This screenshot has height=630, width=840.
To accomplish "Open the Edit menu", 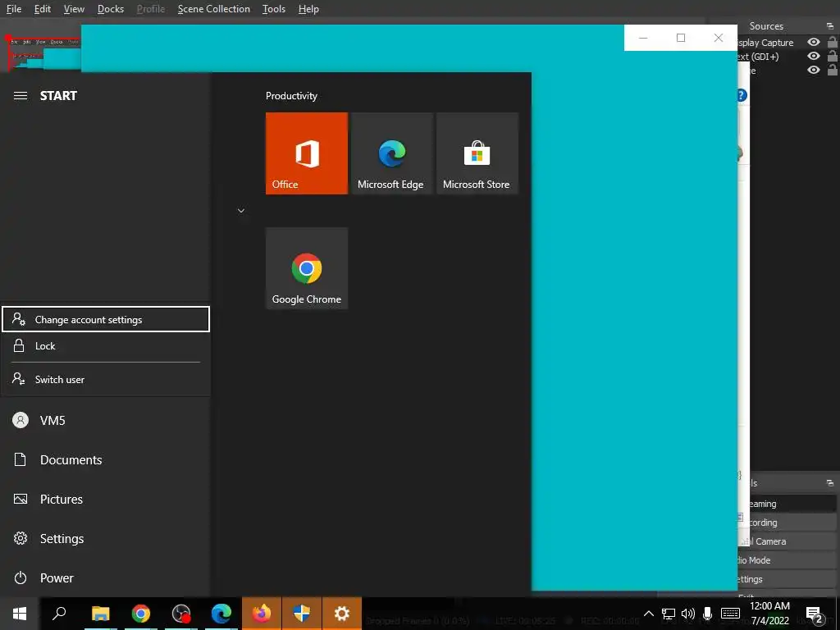I will 43,8.
